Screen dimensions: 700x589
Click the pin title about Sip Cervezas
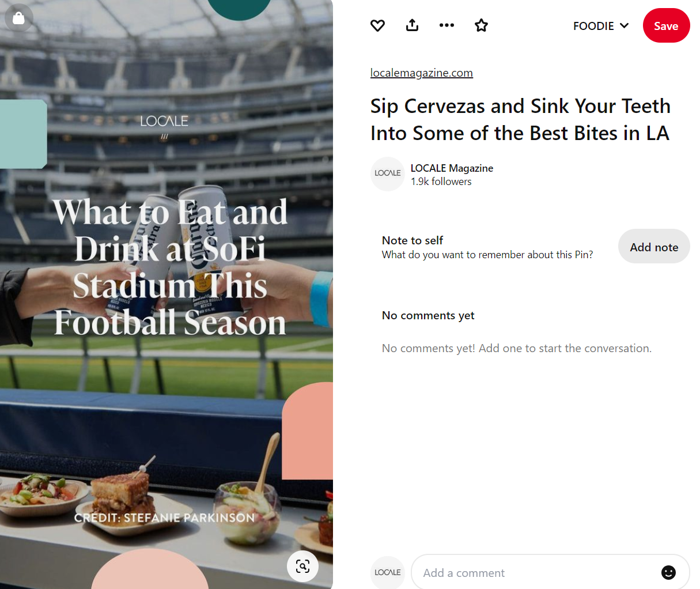click(520, 119)
